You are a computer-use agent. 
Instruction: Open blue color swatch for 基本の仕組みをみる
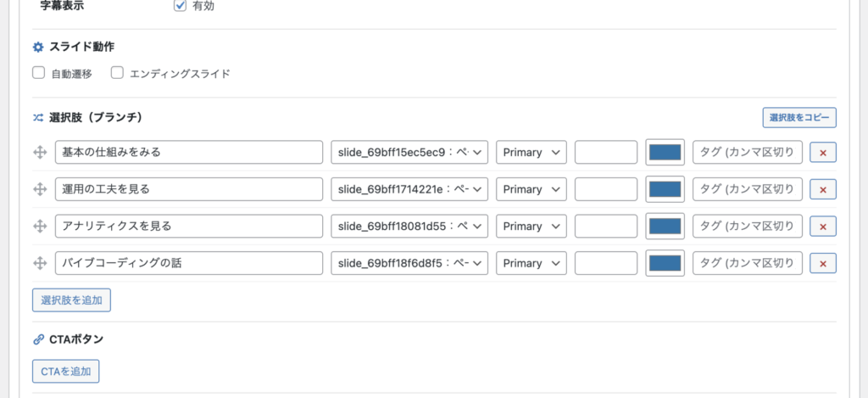tap(665, 153)
